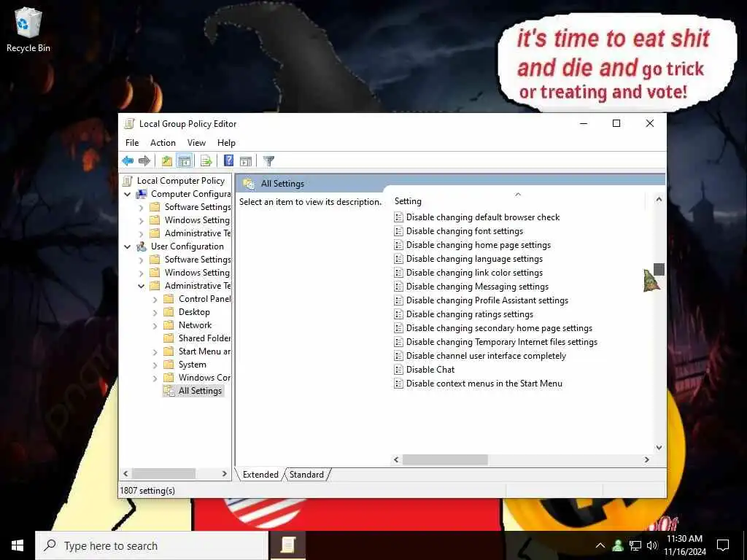The width and height of the screenshot is (747, 560).
Task: Switch to the Standard tab
Action: pyautogui.click(x=306, y=475)
